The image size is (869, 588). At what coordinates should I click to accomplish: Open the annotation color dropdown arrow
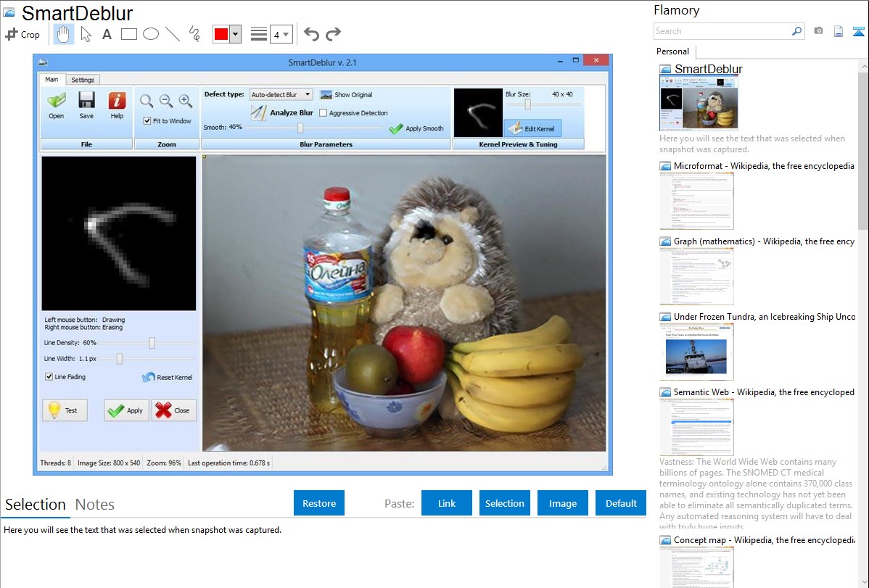[x=235, y=34]
